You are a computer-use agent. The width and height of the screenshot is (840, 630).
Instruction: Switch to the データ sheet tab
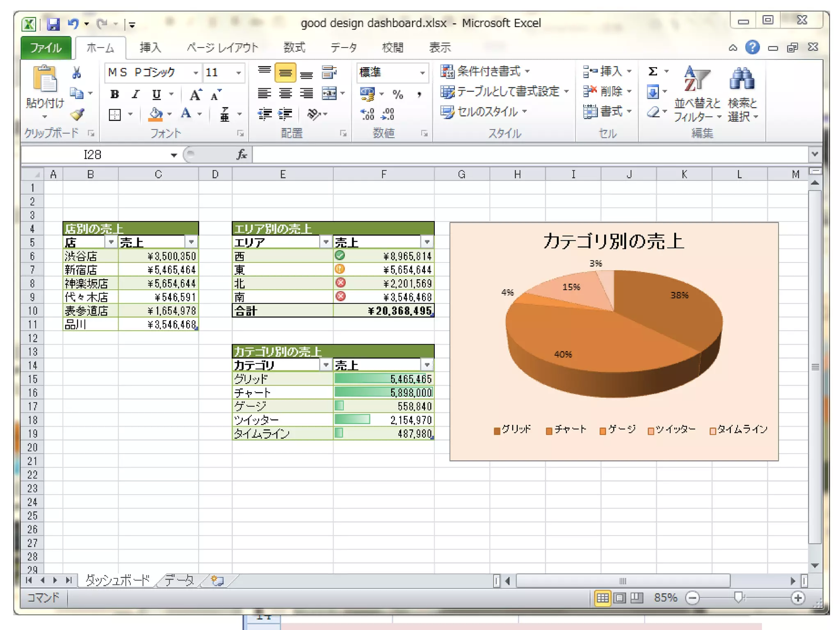(x=179, y=580)
